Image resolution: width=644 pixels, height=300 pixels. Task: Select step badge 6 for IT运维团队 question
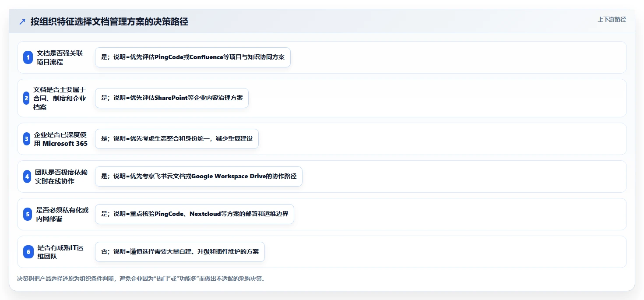pyautogui.click(x=28, y=252)
